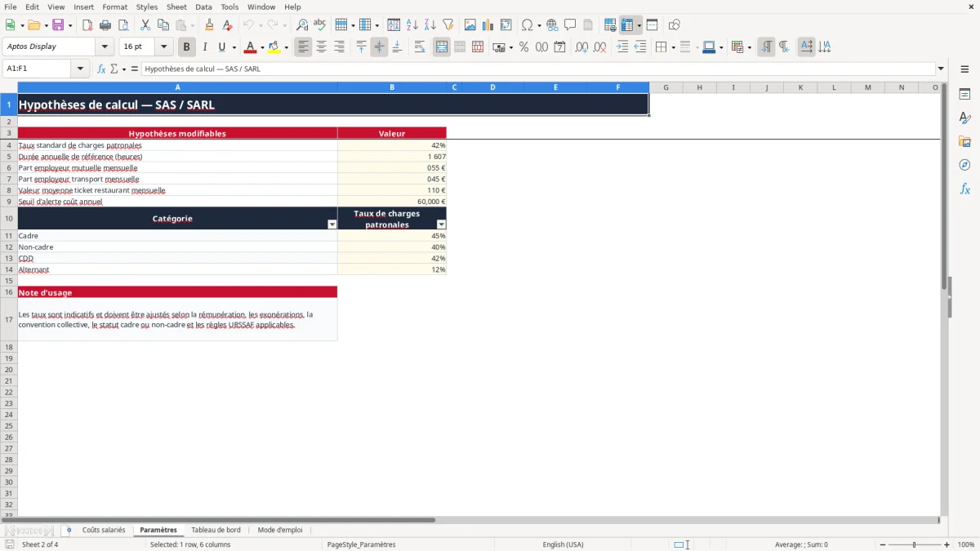Screen dimensions: 980x551
Task: Click English (USA) language in status bar
Action: tap(563, 544)
